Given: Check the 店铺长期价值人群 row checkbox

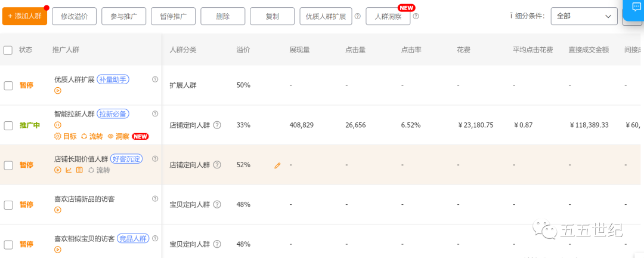Looking at the screenshot, I should tap(8, 165).
